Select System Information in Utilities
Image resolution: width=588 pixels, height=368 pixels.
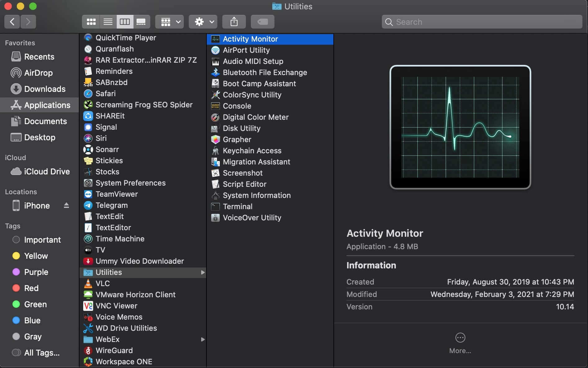270,195
